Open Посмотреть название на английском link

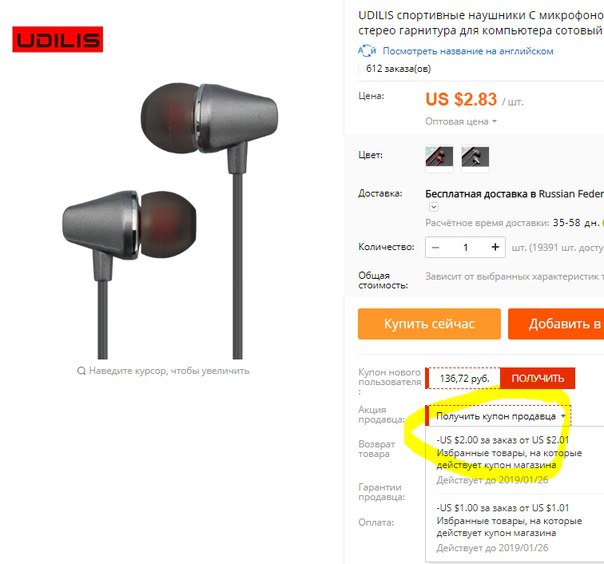(468, 51)
